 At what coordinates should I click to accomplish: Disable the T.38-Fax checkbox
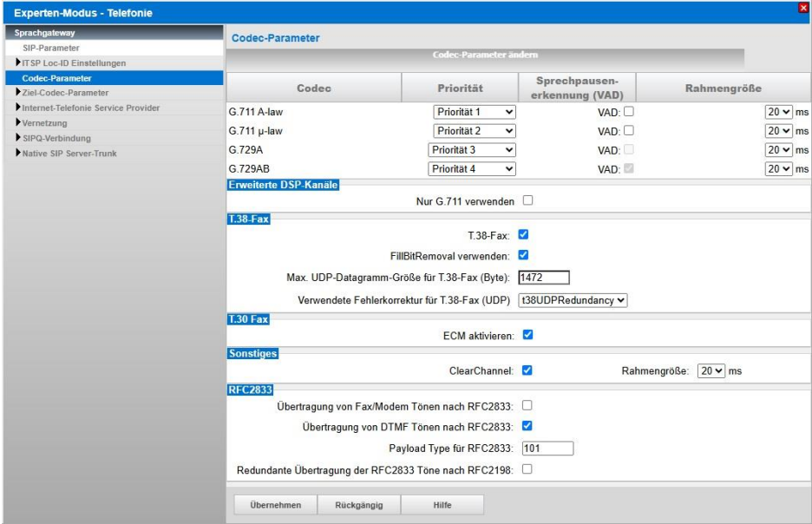point(524,234)
